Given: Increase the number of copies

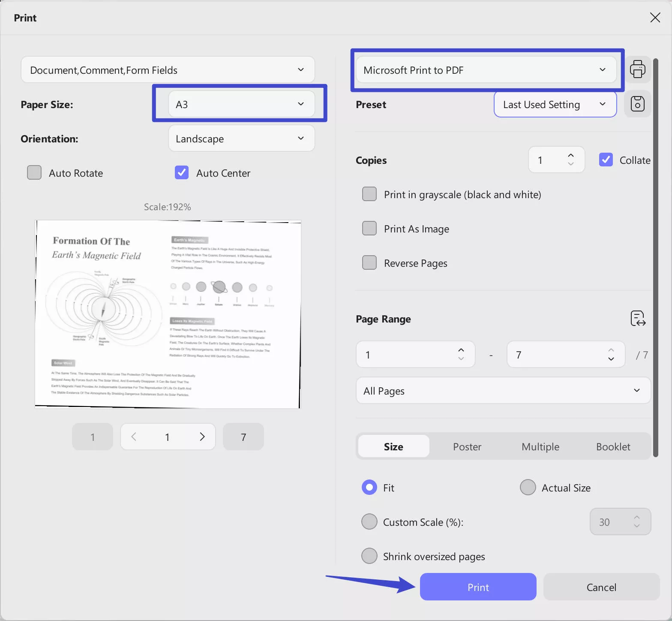Looking at the screenshot, I should [570, 156].
